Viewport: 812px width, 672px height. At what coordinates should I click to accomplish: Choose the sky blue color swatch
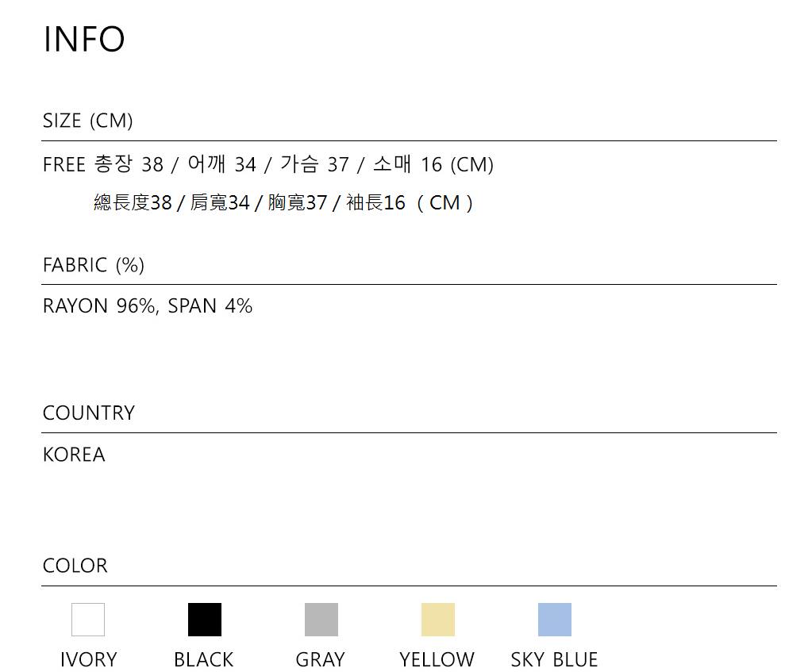point(555,620)
